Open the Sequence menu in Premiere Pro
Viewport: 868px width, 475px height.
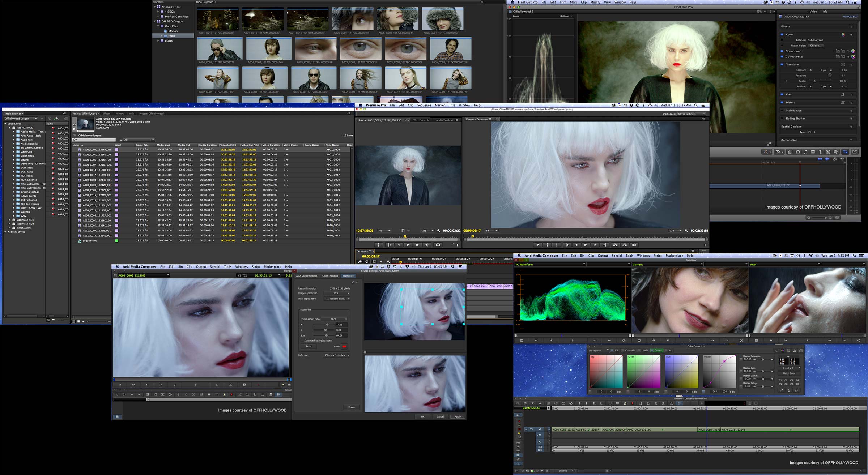pyautogui.click(x=424, y=105)
